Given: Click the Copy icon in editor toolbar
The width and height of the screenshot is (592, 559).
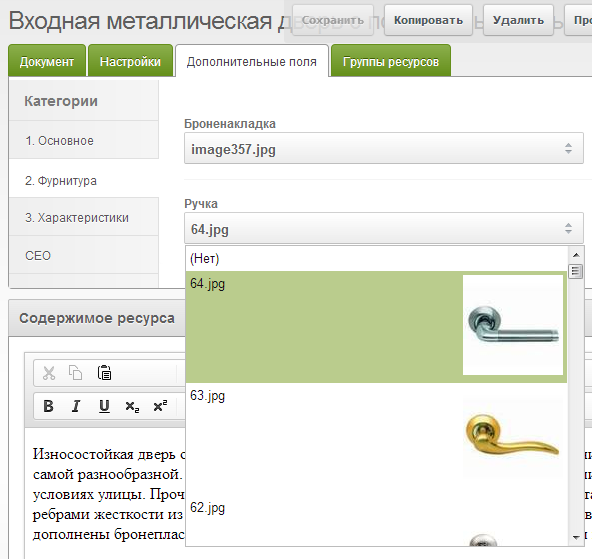Looking at the screenshot, I should tap(76, 373).
